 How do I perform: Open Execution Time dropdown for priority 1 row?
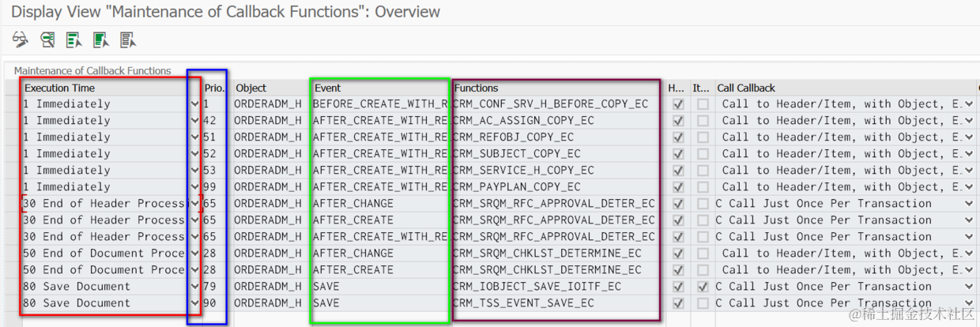[x=195, y=104]
